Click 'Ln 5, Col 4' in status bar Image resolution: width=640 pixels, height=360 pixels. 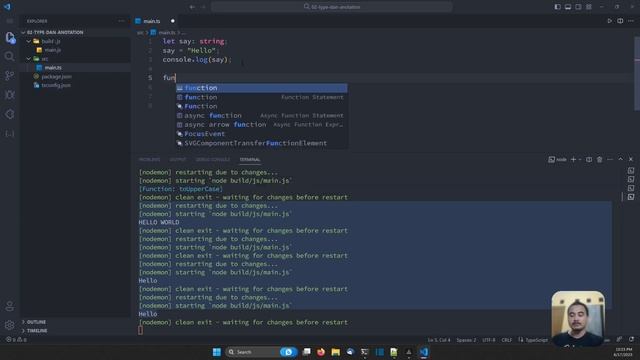point(439,340)
